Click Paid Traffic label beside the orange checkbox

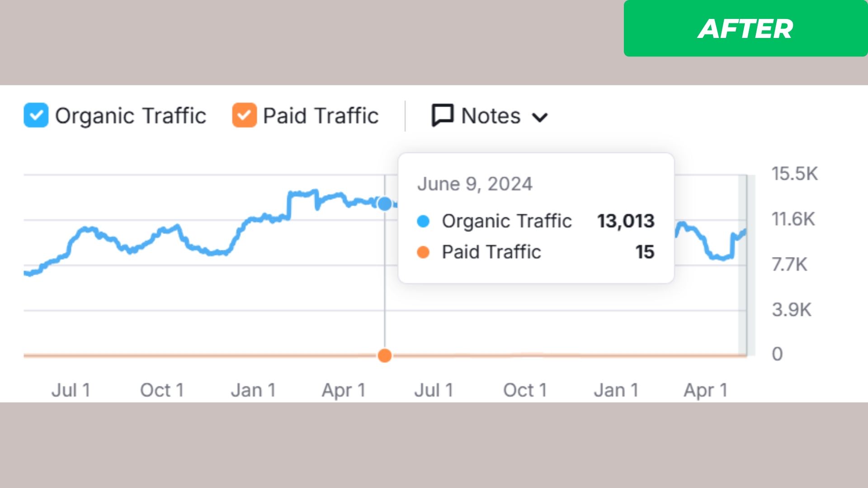[321, 116]
